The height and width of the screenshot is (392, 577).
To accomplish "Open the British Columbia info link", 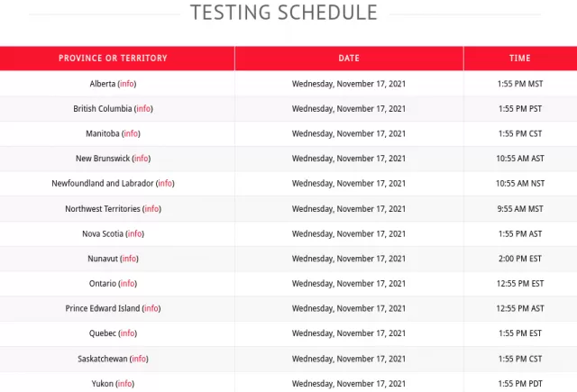I will [143, 109].
